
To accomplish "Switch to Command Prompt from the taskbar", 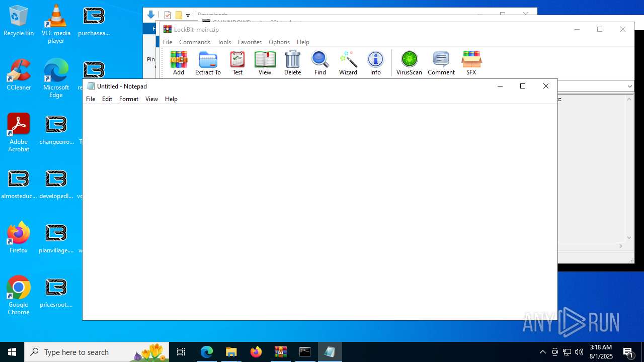I will coord(305,352).
